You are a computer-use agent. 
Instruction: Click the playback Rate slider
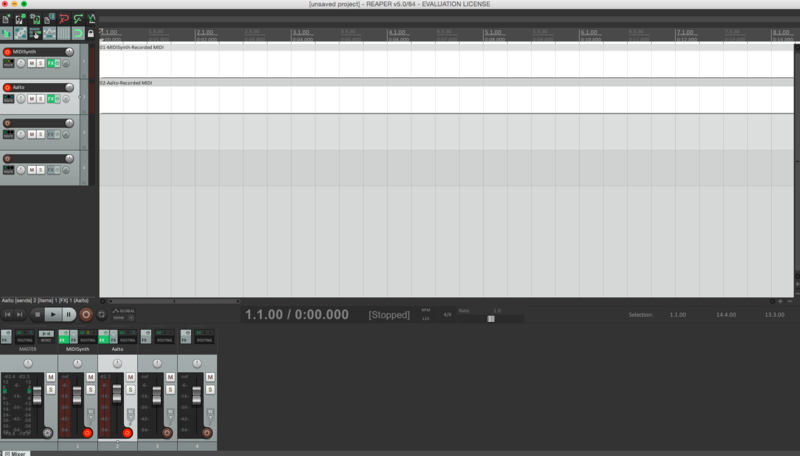point(491,318)
